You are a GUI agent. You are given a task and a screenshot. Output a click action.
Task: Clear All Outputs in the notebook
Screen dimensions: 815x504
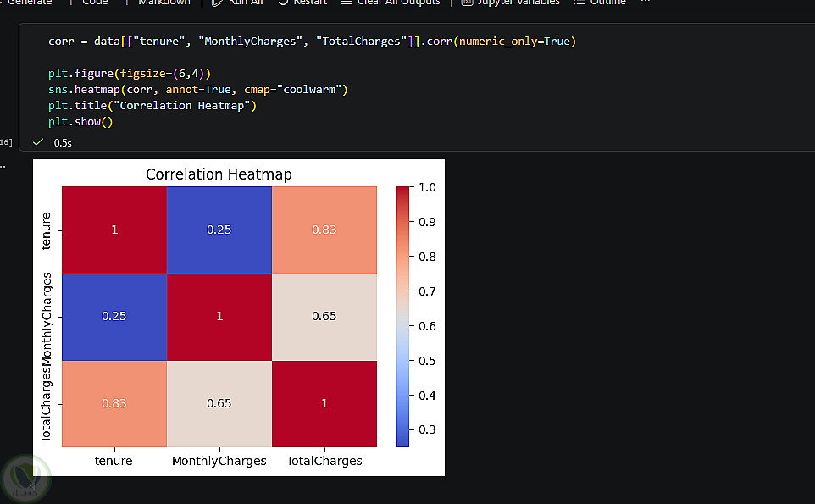click(x=391, y=2)
